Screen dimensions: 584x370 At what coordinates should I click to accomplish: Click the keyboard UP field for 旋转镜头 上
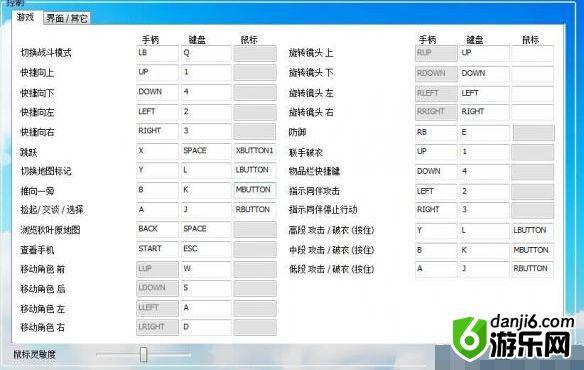pos(484,54)
